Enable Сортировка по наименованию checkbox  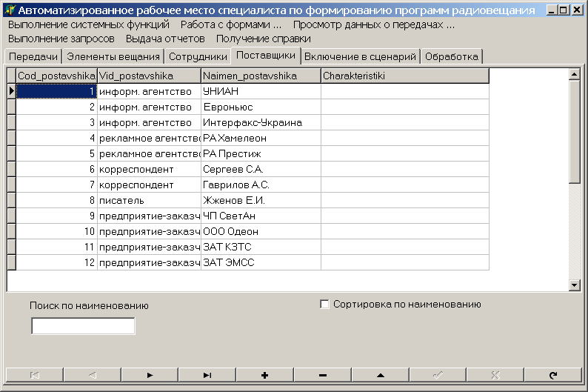point(324,304)
